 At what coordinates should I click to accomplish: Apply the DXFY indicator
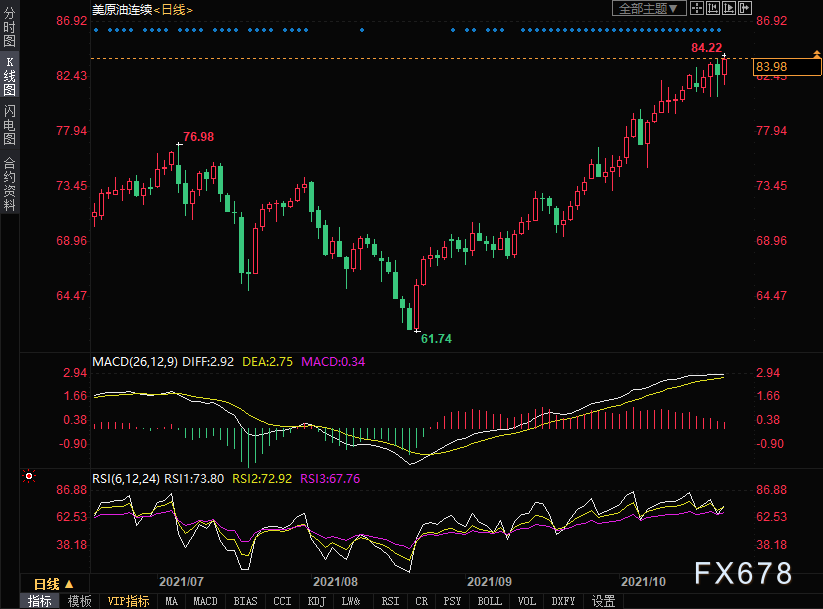[563, 601]
